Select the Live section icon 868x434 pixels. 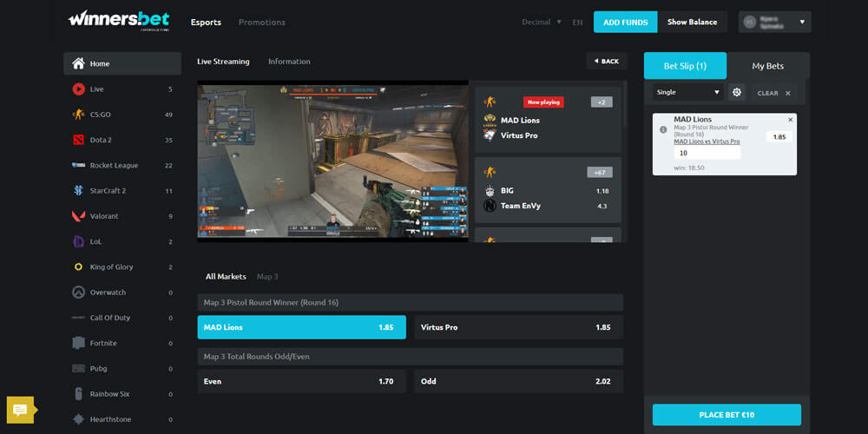click(x=78, y=89)
